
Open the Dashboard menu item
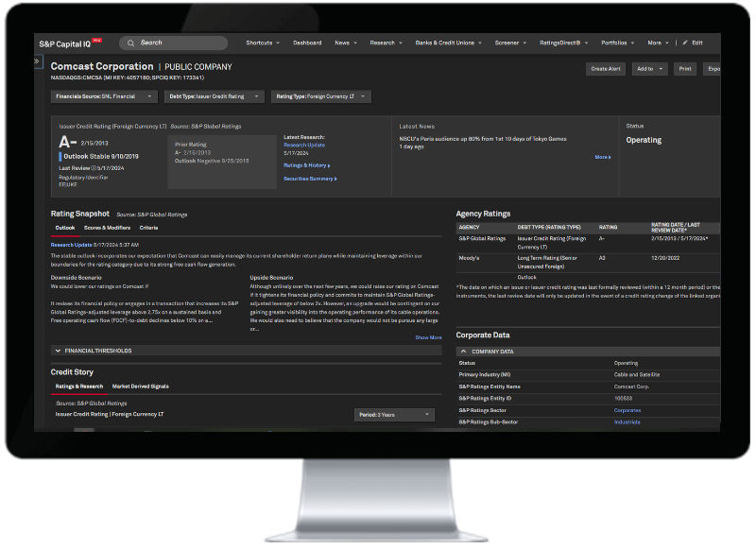(307, 43)
